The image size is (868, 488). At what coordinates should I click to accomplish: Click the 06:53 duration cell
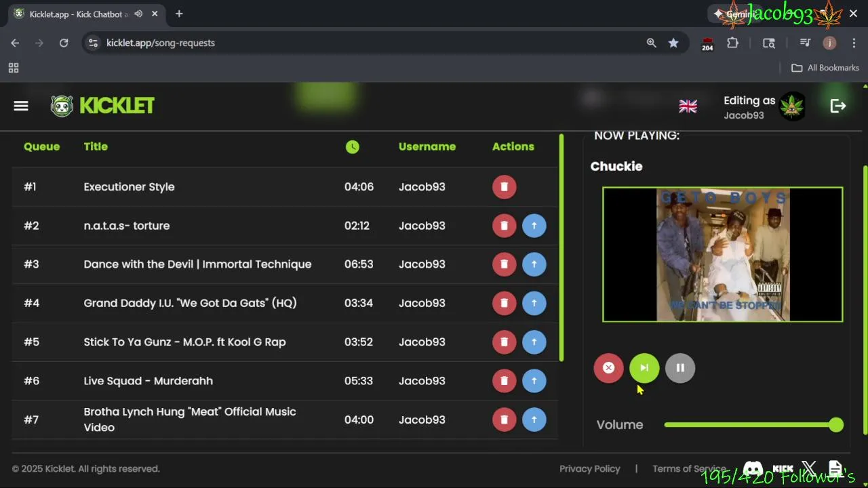(359, 264)
